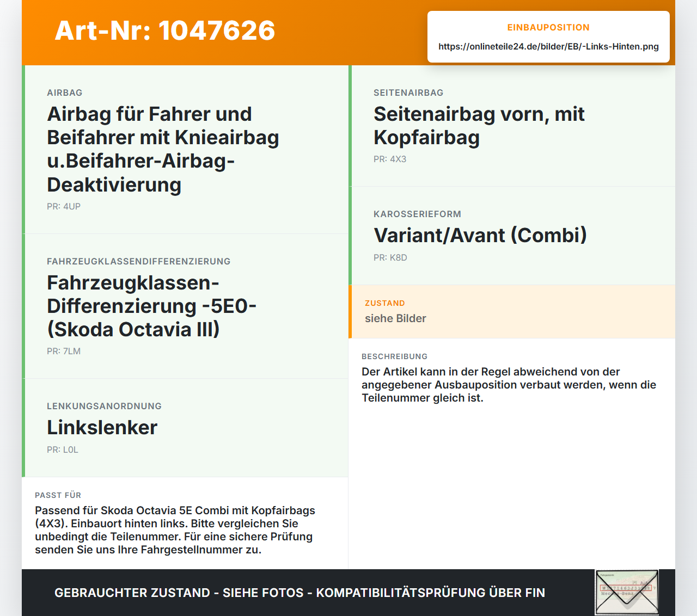Click the PR: L0L code

pyautogui.click(x=63, y=449)
